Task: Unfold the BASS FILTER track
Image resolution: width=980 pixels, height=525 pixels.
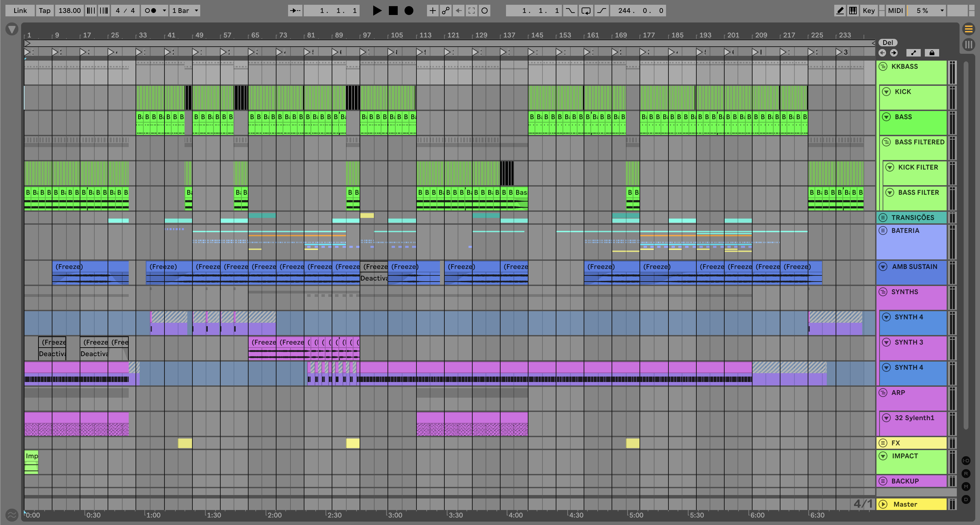Action: tap(889, 192)
